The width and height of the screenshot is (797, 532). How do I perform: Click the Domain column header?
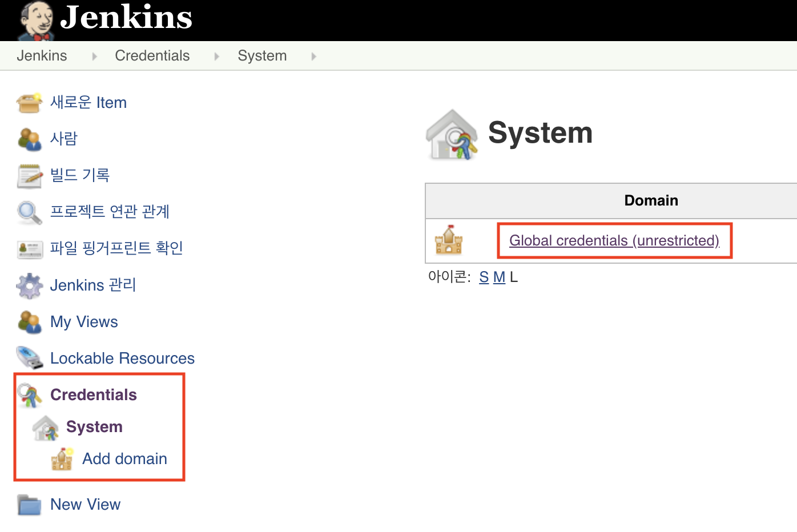(651, 200)
